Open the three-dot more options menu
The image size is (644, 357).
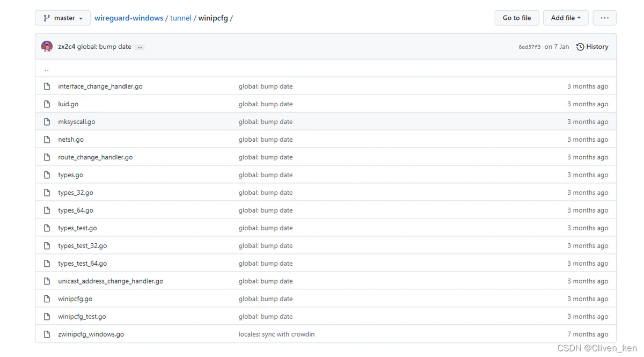pyautogui.click(x=605, y=18)
